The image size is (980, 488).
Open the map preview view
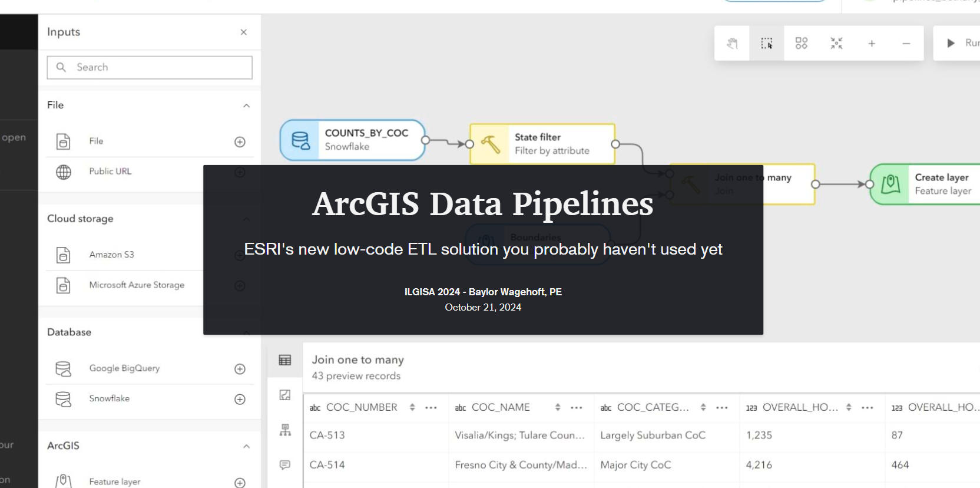[285, 395]
